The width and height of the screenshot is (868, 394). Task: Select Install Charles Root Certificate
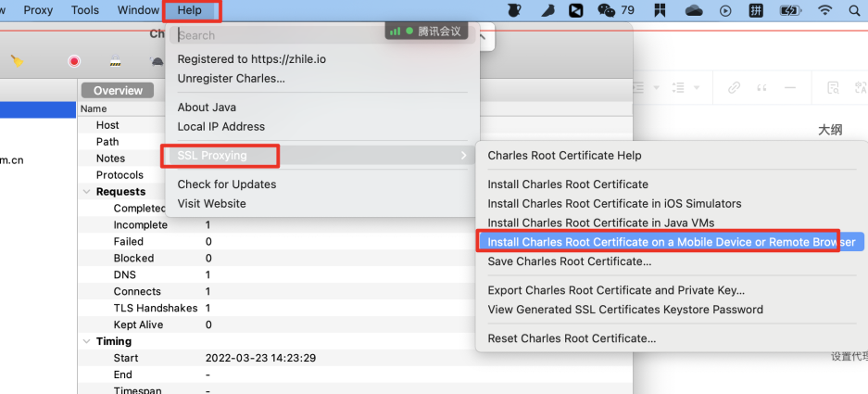(672, 184)
